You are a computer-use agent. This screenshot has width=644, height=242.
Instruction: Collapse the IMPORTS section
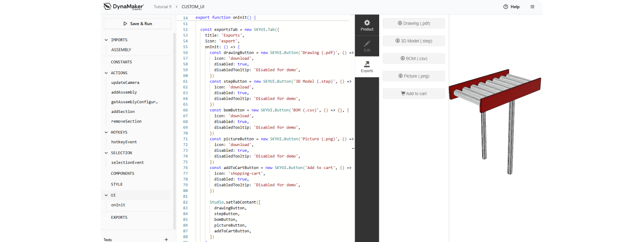[x=106, y=40]
